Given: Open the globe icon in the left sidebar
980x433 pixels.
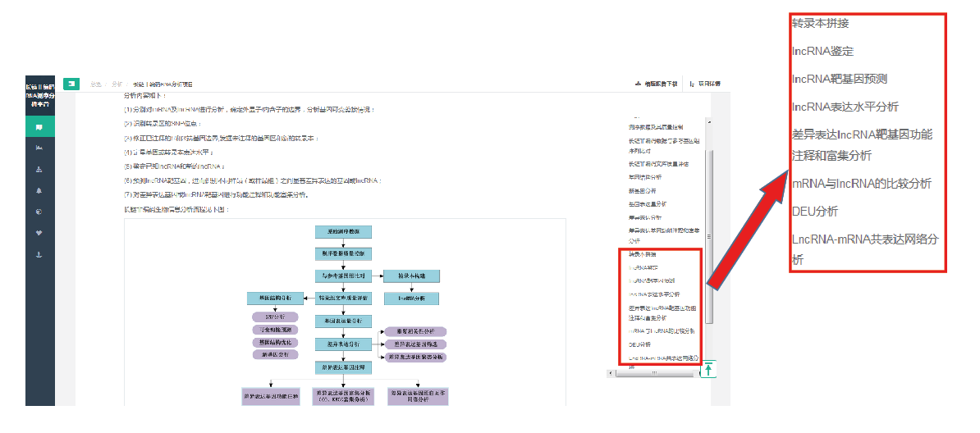Looking at the screenshot, I should click(39, 212).
